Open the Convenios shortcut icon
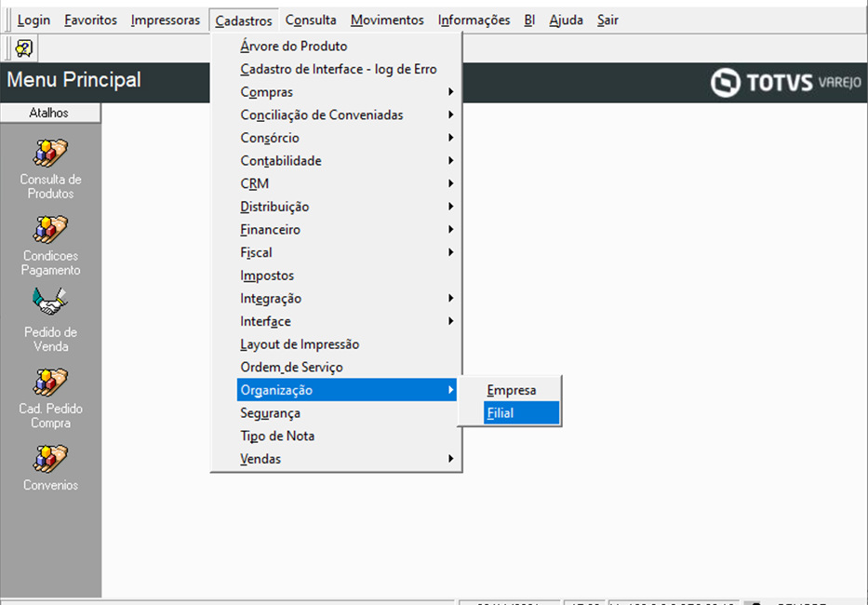This screenshot has width=868, height=605. (50, 459)
